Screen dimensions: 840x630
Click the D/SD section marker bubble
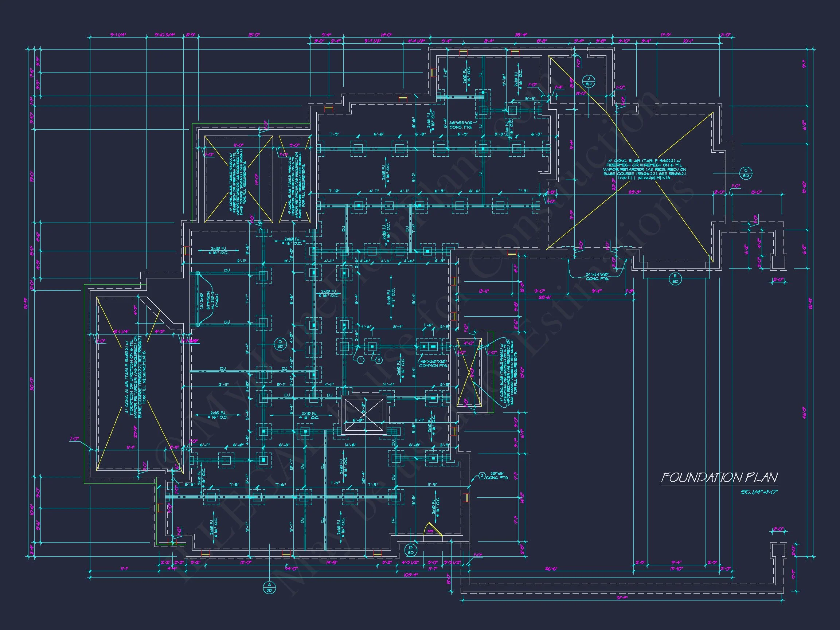pyautogui.click(x=280, y=344)
